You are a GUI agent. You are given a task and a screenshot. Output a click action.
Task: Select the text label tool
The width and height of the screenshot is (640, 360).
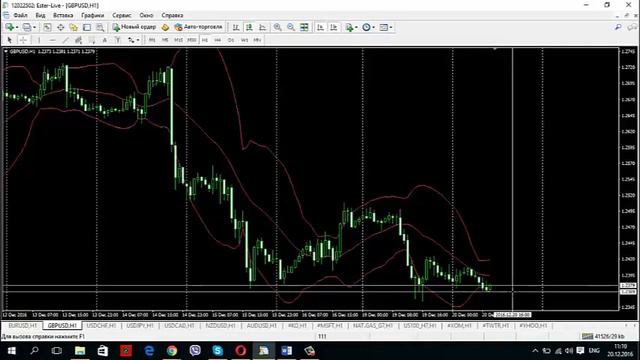pyautogui.click(x=118, y=40)
